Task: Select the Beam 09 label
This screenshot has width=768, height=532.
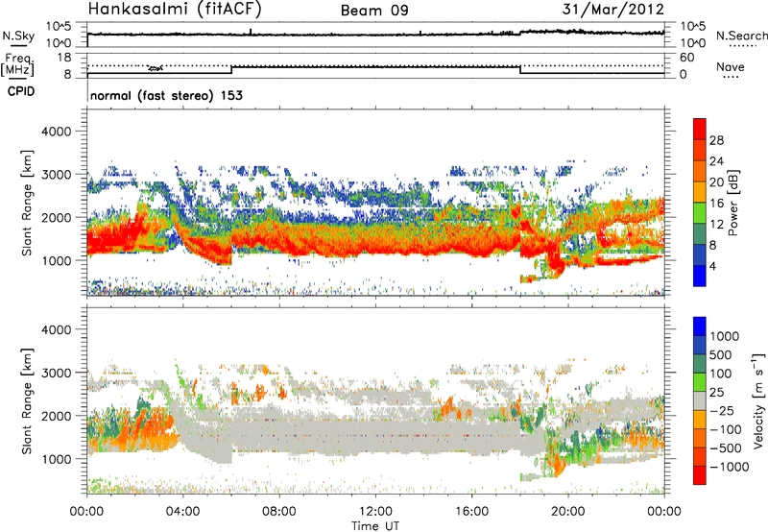Action: click(x=374, y=11)
